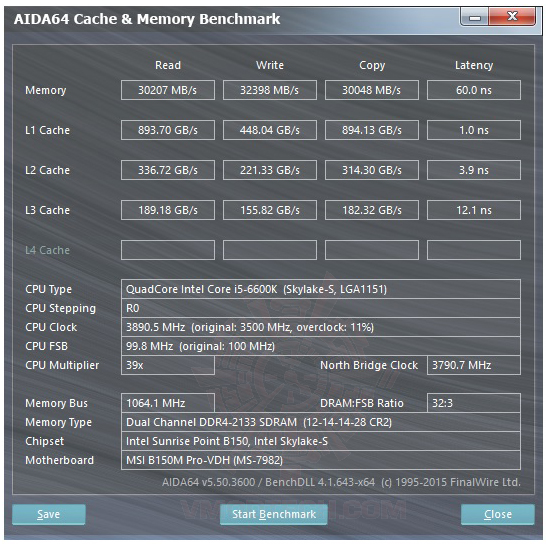The width and height of the screenshot is (550, 544).
Task: Click the CPU Type field showing i5-6600K
Action: [x=321, y=289]
